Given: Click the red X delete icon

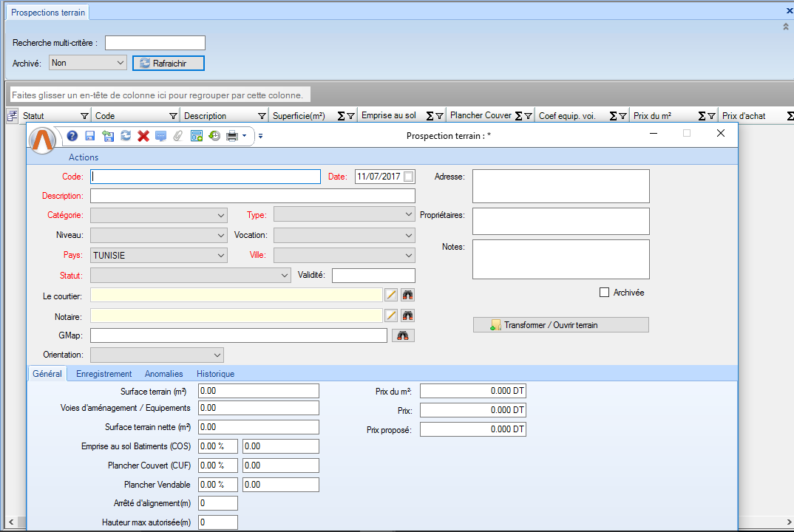Looking at the screenshot, I should [143, 136].
